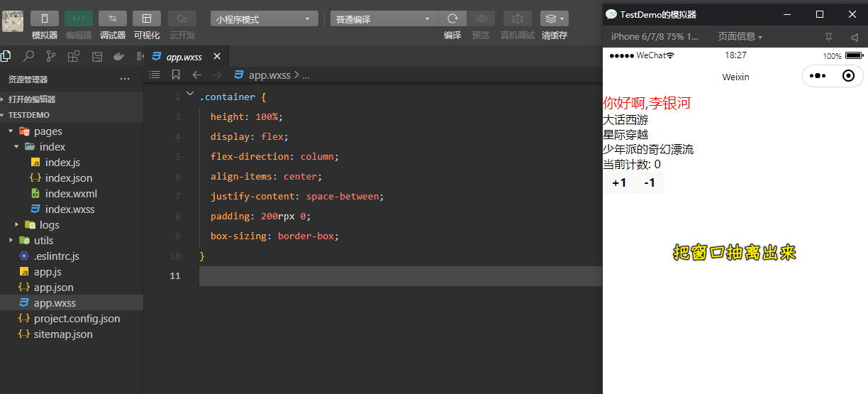
Task: Open the Extensions blocks icon
Action: [74, 56]
